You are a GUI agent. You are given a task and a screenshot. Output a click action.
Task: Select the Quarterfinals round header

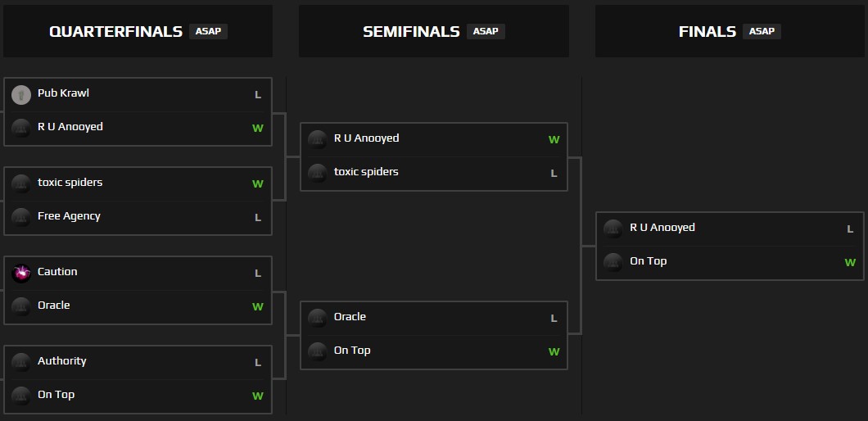[115, 32]
